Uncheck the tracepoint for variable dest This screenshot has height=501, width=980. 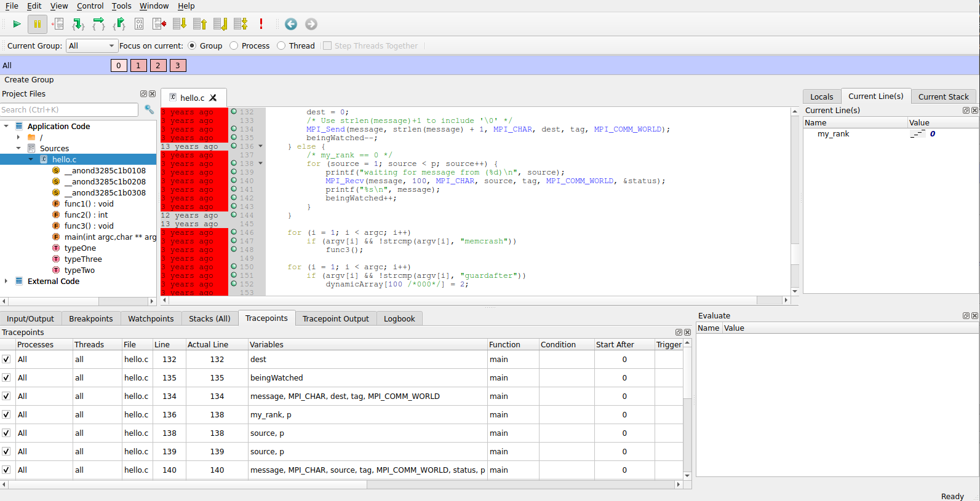6,360
